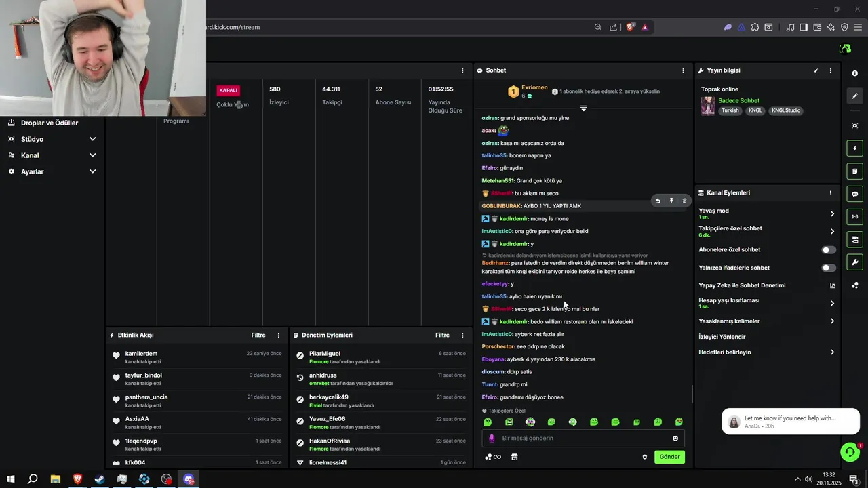Open the info icon in the right sidebar
This screenshot has height=488, width=868.
(854, 73)
